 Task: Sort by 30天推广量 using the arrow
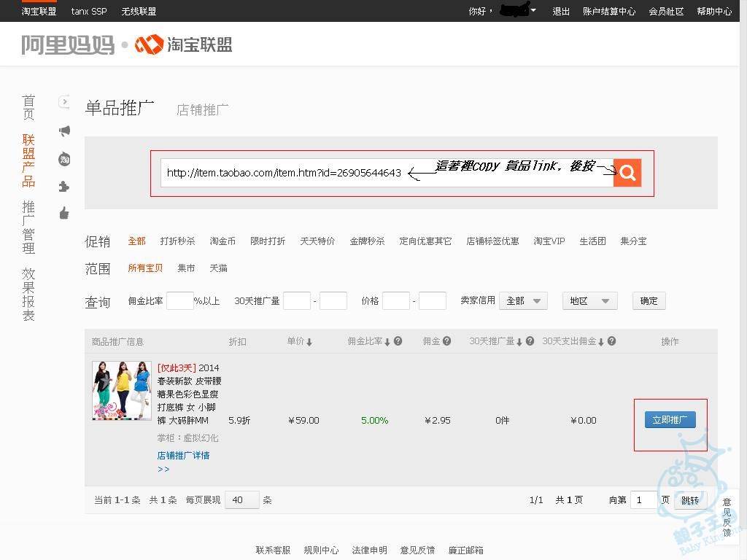tap(519, 342)
